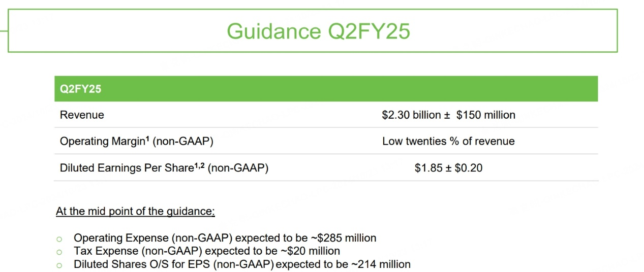This screenshot has height=272, width=644.
Task: Click the bullet beside Operating Expense
Action: click(59, 239)
